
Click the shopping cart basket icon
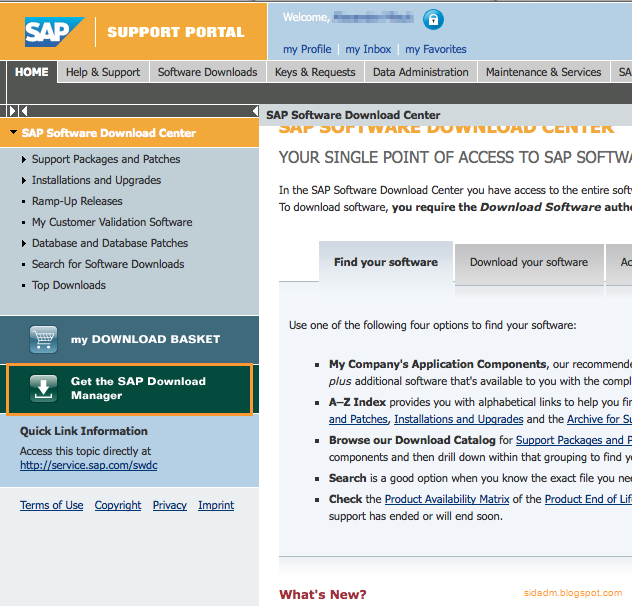click(x=44, y=339)
